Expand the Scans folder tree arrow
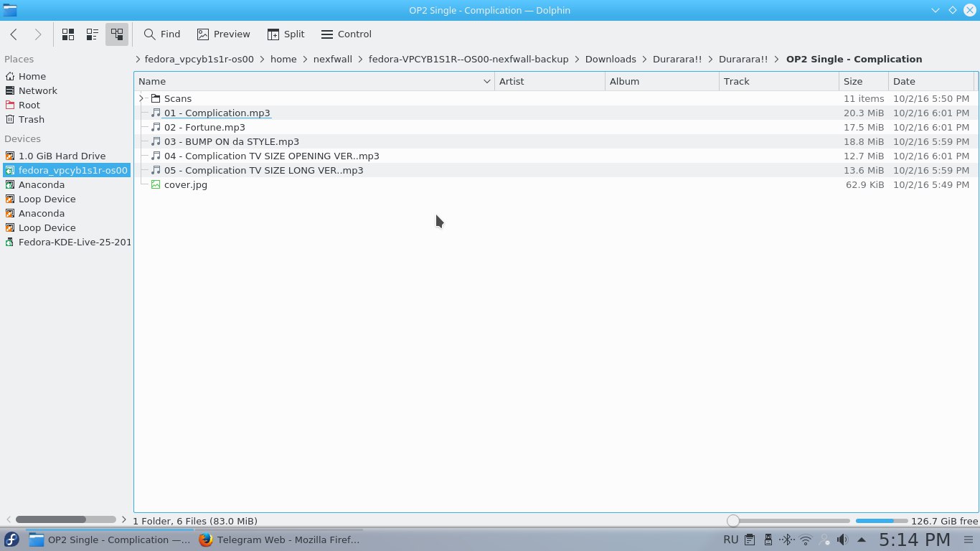 141,98
